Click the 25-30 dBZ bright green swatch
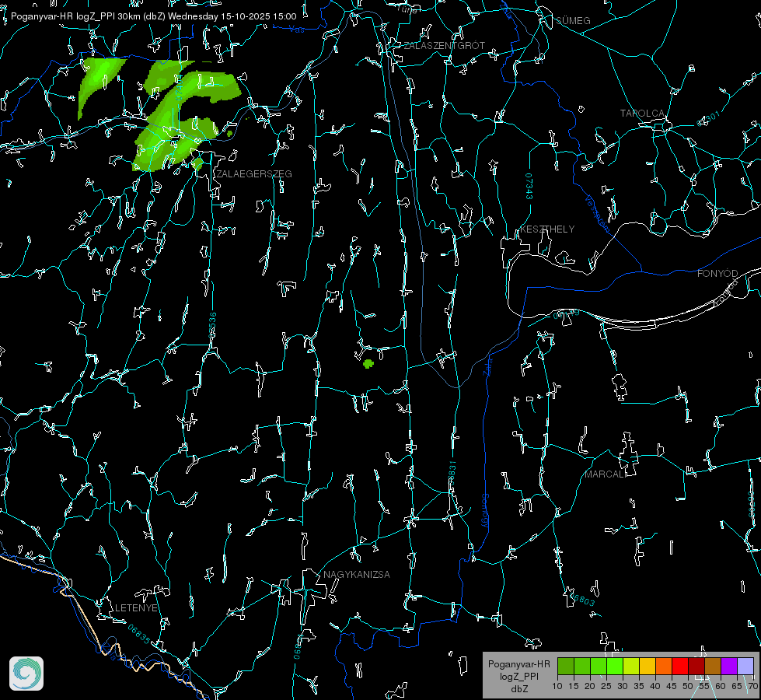The width and height of the screenshot is (761, 700). point(615,666)
